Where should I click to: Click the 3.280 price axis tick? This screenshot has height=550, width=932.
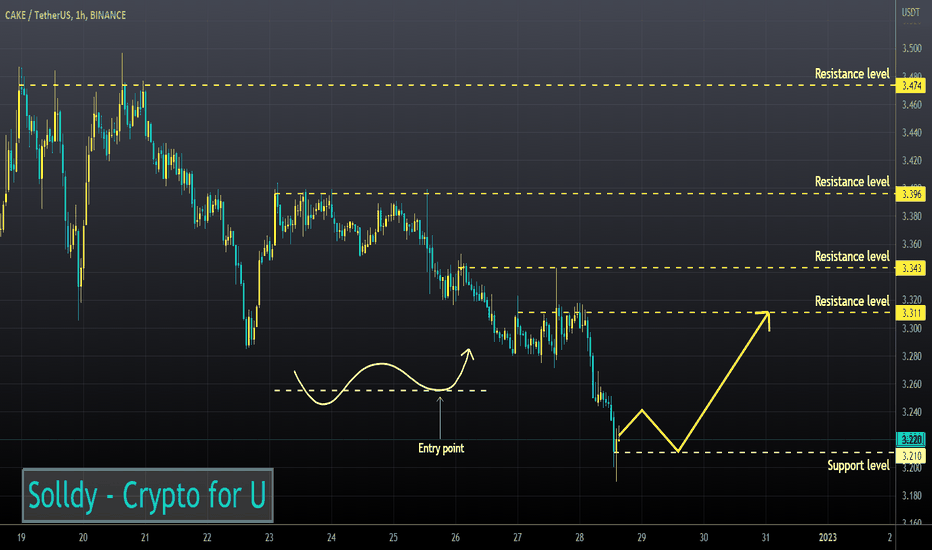(x=912, y=356)
